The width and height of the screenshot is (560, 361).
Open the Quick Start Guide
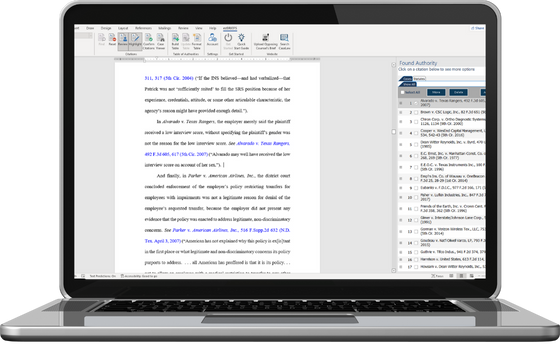point(241,41)
